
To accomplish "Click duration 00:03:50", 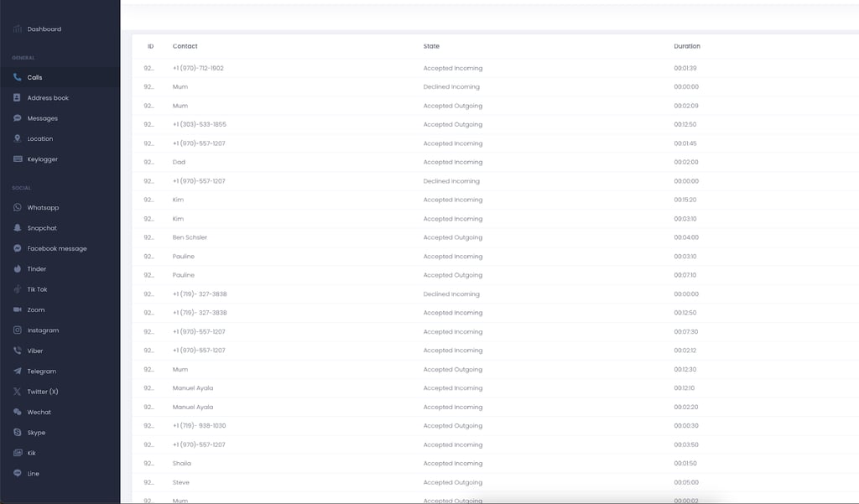I will point(686,444).
